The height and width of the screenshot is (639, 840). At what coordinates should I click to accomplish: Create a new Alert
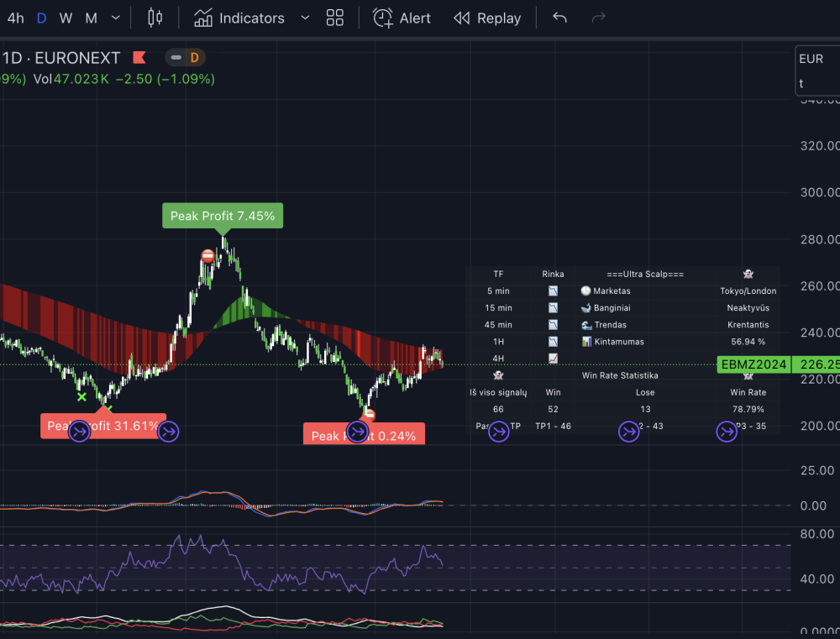click(x=402, y=18)
